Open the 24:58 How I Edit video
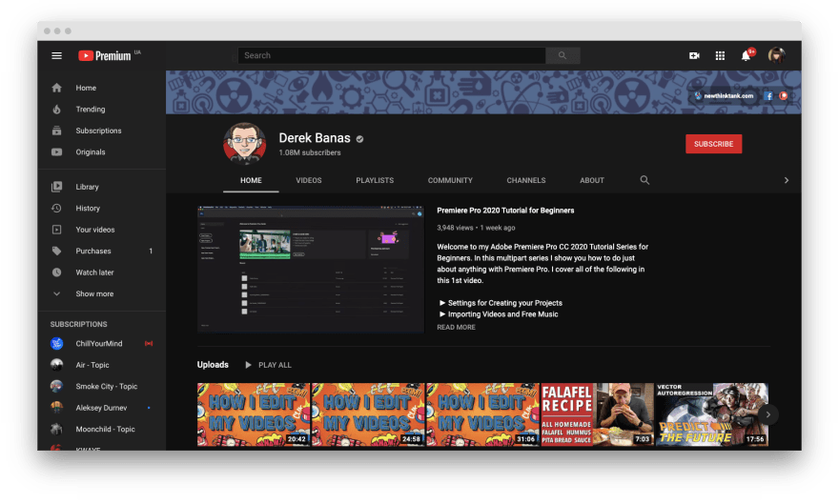Image resolution: width=839 pixels, height=504 pixels. click(368, 414)
